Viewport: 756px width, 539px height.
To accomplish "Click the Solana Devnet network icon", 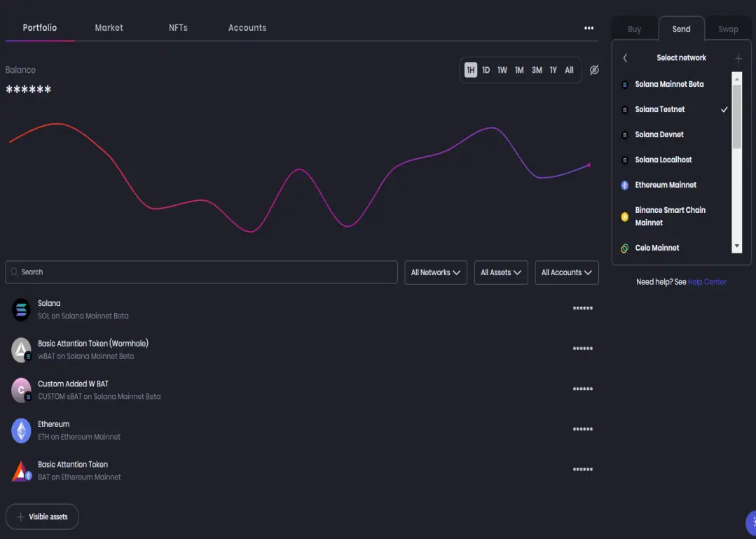I will coord(624,135).
